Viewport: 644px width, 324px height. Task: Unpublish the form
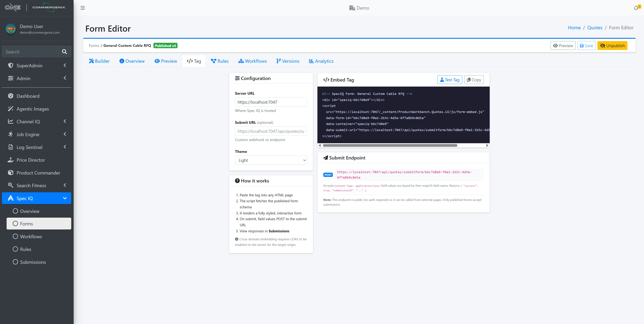[612, 46]
